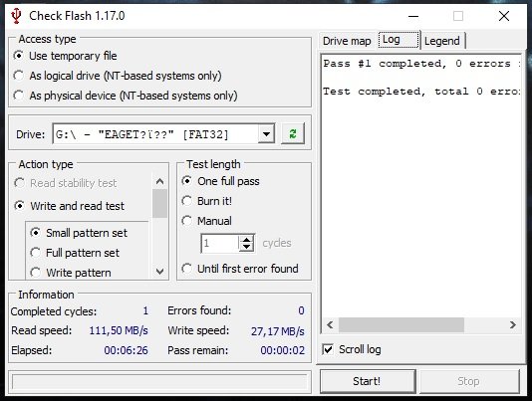The height and width of the screenshot is (401, 532).
Task: Open the Legend tab
Action: [x=442, y=41]
